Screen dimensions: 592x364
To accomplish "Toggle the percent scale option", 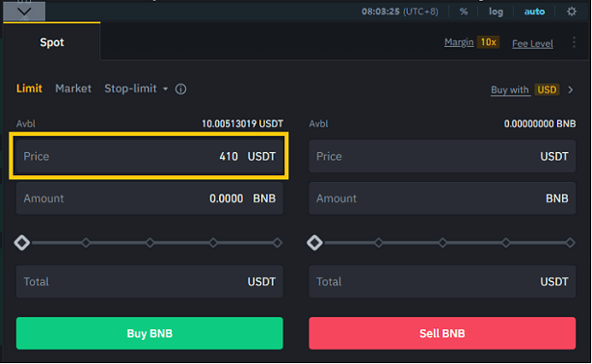I will [x=464, y=12].
